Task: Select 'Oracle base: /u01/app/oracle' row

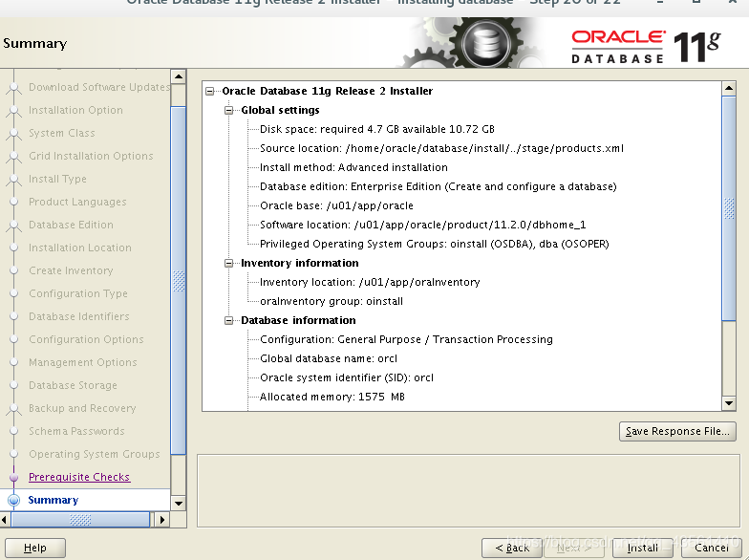Action: [336, 206]
